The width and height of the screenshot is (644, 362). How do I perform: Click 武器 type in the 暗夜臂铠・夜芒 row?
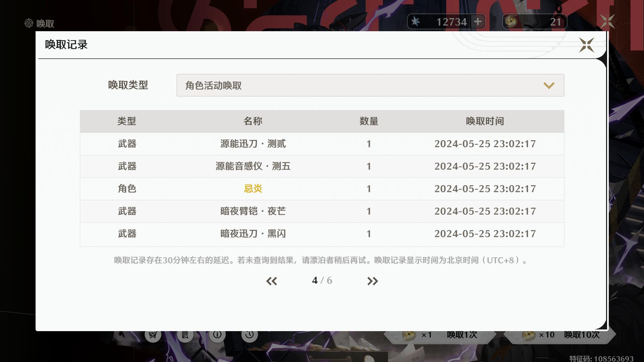pyautogui.click(x=127, y=211)
